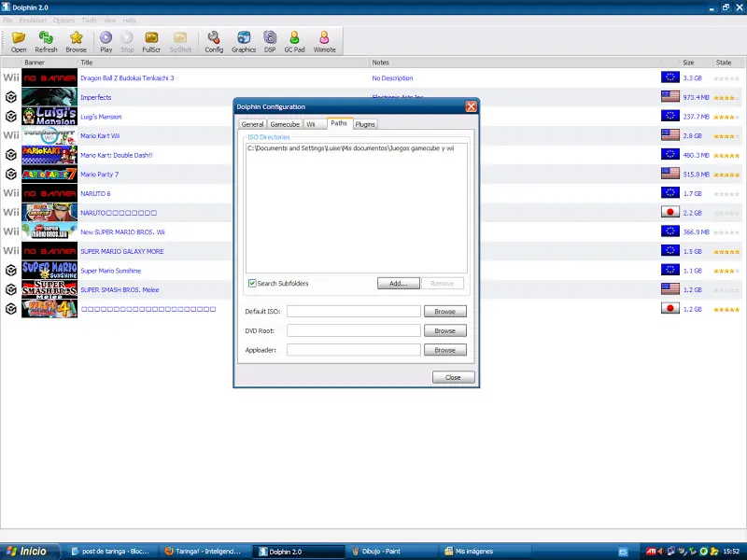The width and height of the screenshot is (747, 560).
Task: Click the ES language indicator in tray
Action: [x=623, y=552]
